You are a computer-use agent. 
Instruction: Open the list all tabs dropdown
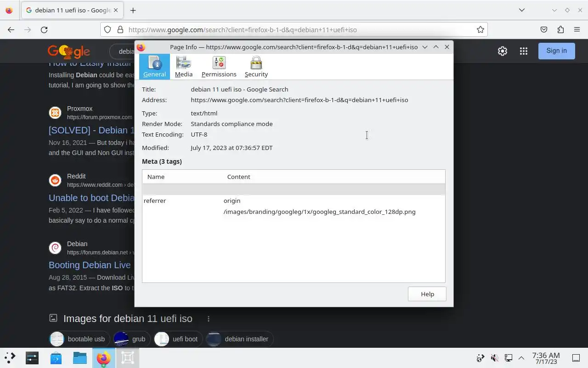click(522, 10)
